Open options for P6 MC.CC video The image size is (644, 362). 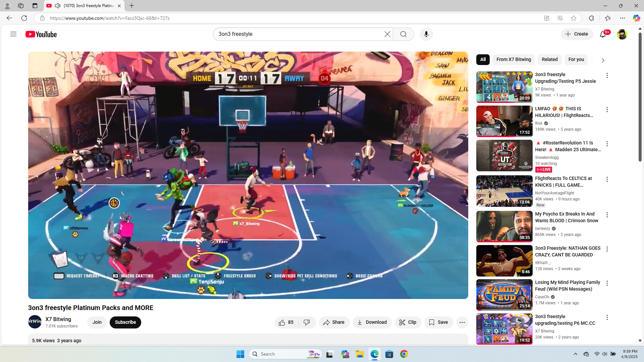[607, 317]
